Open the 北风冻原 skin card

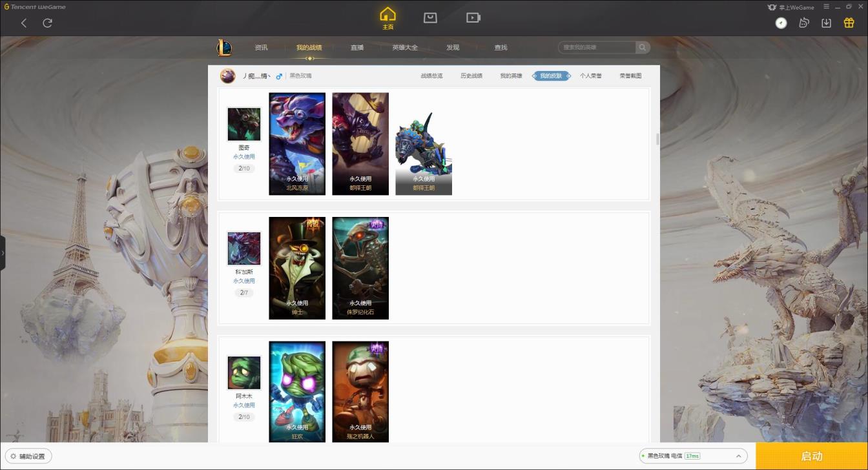pyautogui.click(x=297, y=144)
